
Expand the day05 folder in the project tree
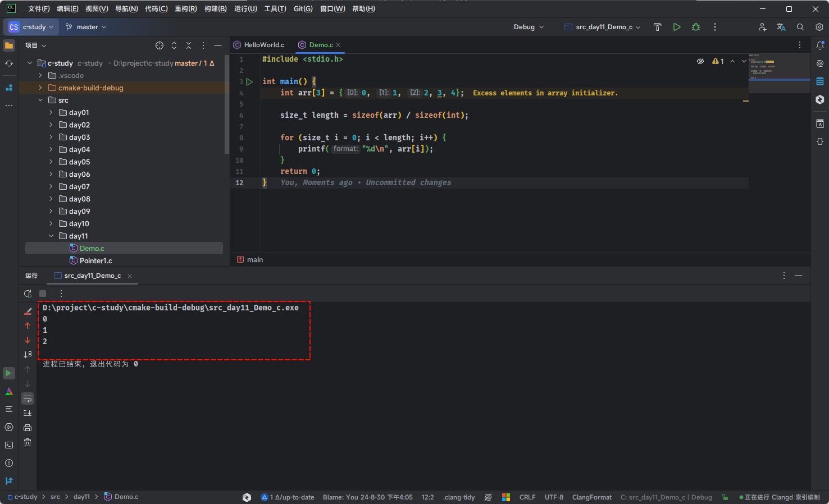tap(51, 162)
